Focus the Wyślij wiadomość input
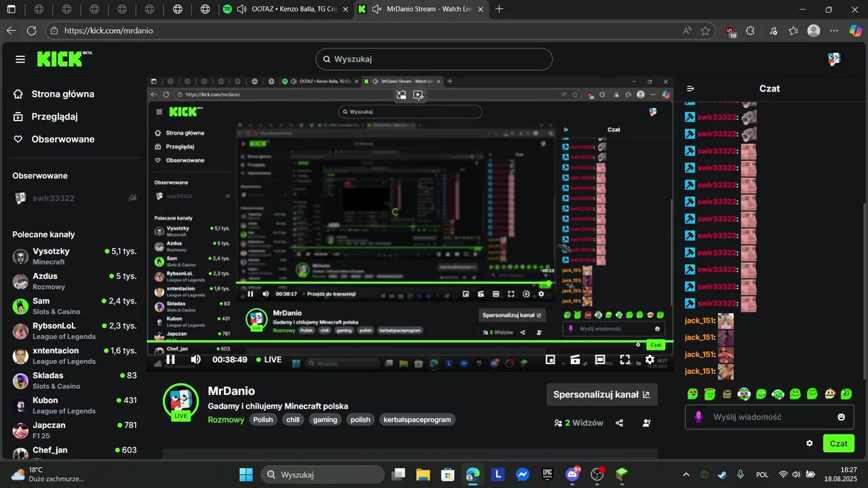 coord(770,417)
